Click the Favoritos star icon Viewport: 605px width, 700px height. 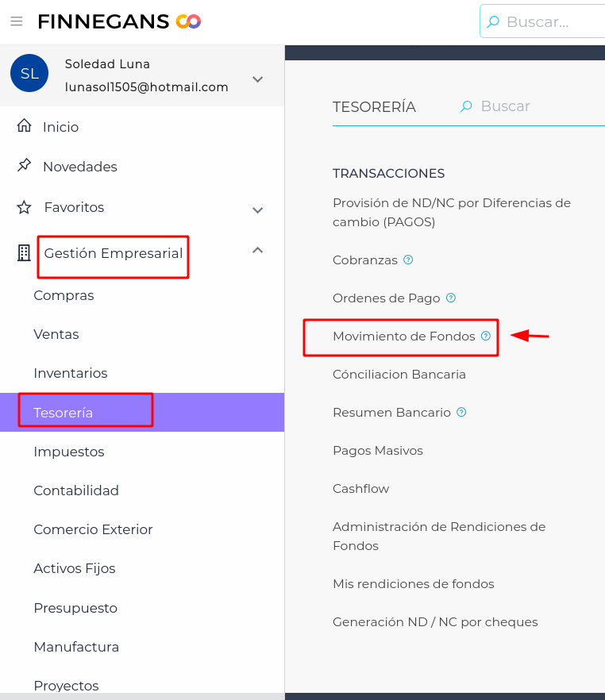coord(25,207)
